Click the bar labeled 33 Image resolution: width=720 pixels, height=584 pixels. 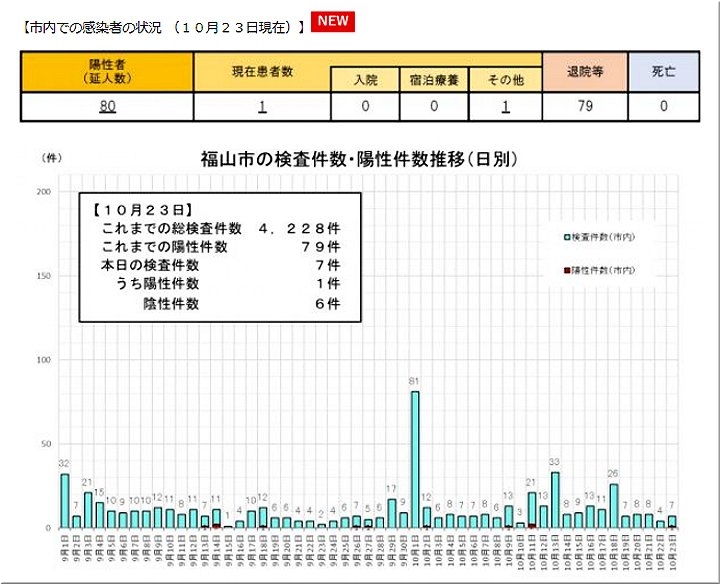(x=555, y=500)
